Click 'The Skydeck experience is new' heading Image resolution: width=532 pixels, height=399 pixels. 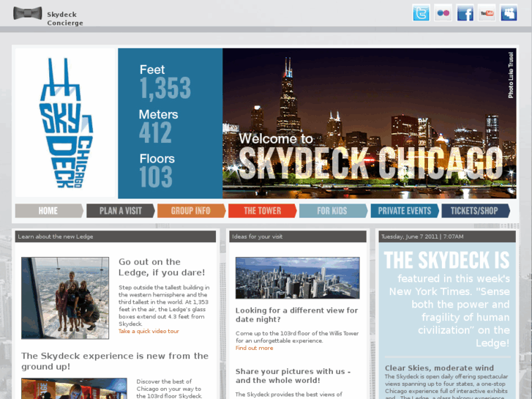[x=115, y=362]
